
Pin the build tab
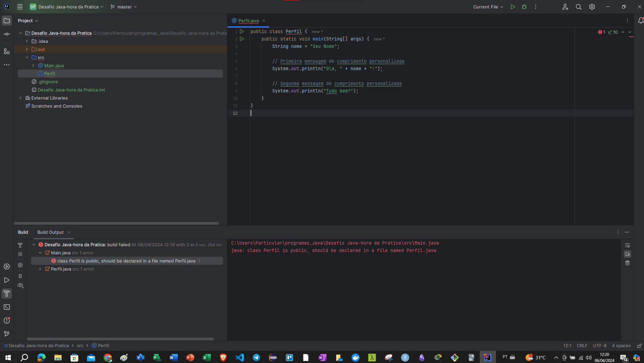pyautogui.click(x=20, y=276)
